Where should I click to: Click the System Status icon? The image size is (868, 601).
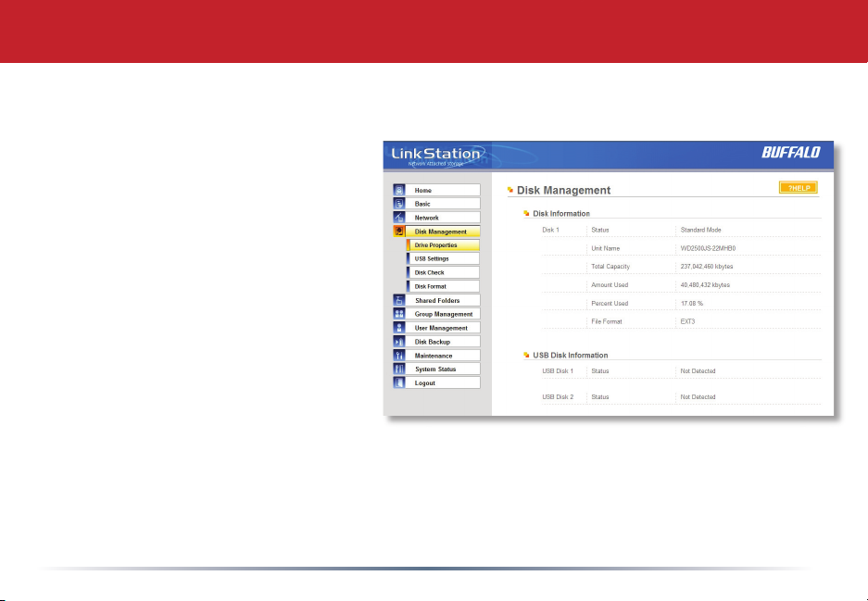coord(399,369)
